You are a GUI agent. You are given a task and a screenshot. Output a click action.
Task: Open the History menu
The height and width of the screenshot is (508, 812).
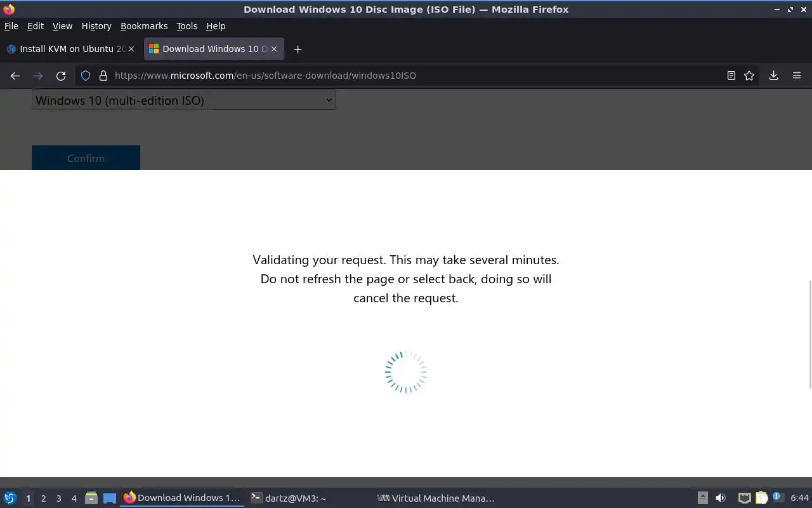pos(96,26)
